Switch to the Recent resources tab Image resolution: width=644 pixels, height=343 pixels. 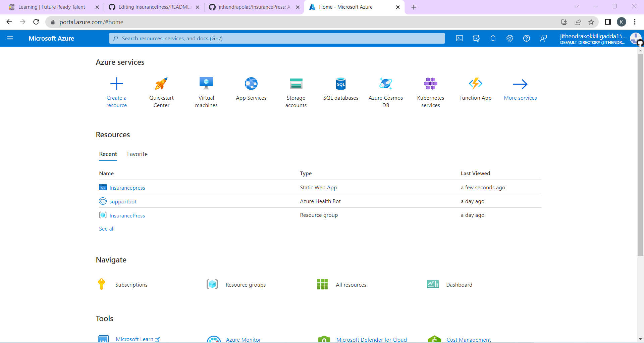[108, 154]
